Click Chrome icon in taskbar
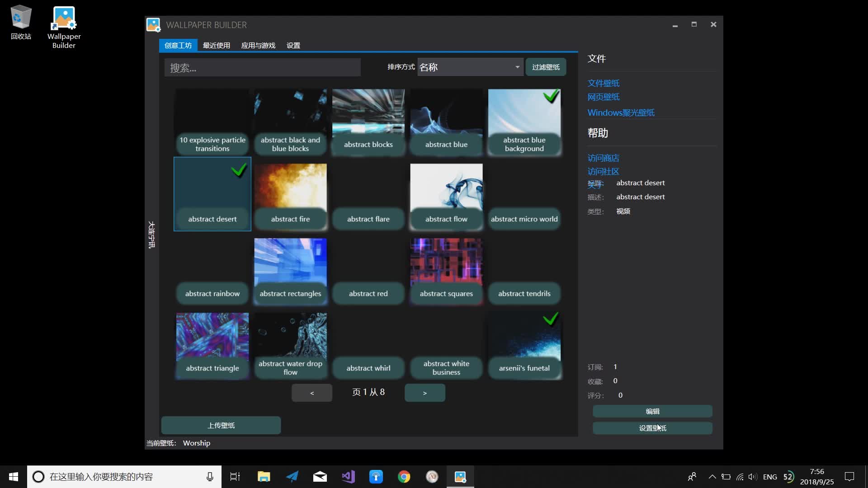This screenshot has height=488, width=868. [404, 477]
